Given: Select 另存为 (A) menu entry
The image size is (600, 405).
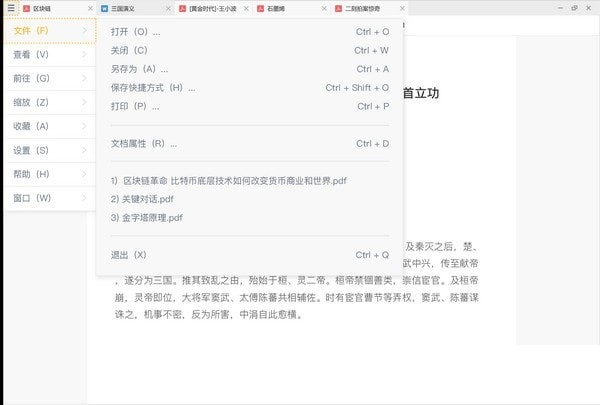Looking at the screenshot, I should [x=250, y=69].
